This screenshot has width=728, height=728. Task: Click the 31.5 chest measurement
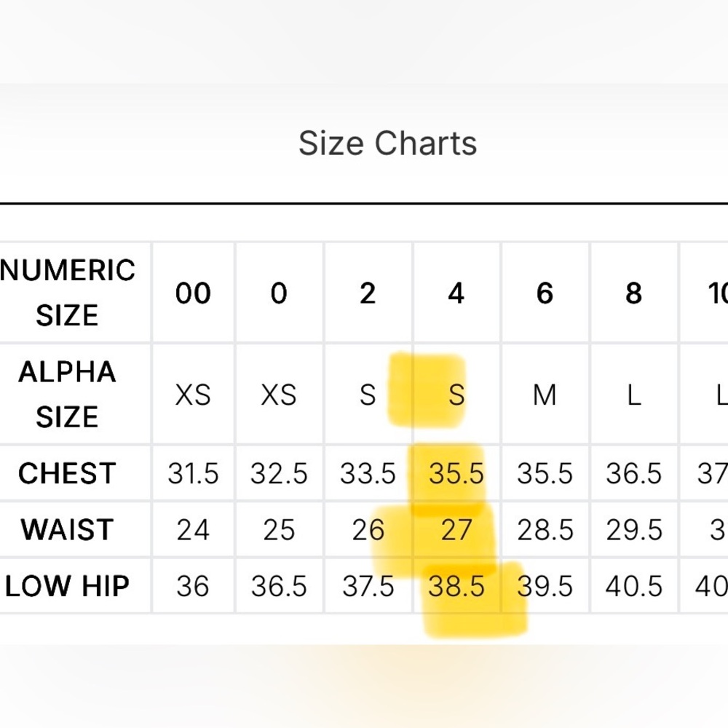coord(193,474)
